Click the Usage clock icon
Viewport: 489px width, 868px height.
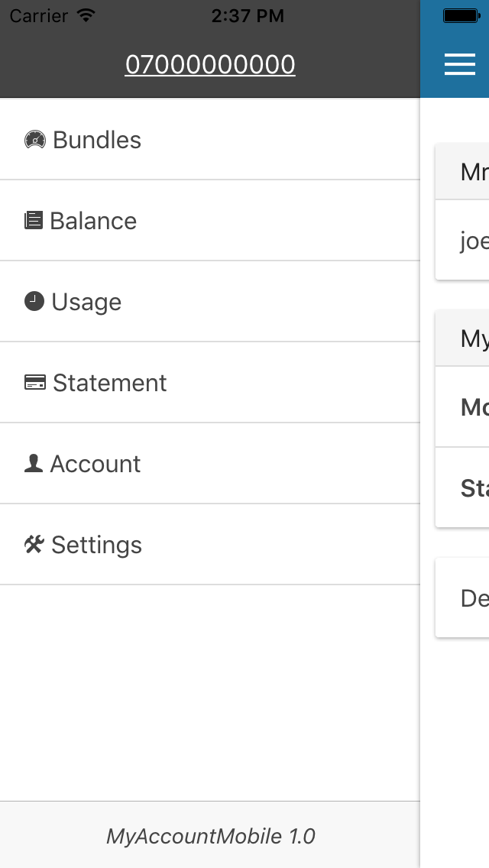[x=34, y=302]
